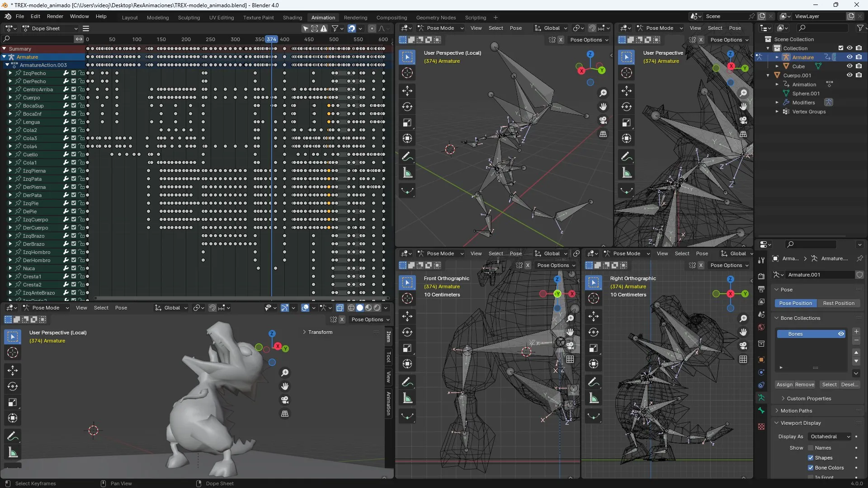Expand the Motion Paths panel
The image size is (868, 488).
[796, 411]
